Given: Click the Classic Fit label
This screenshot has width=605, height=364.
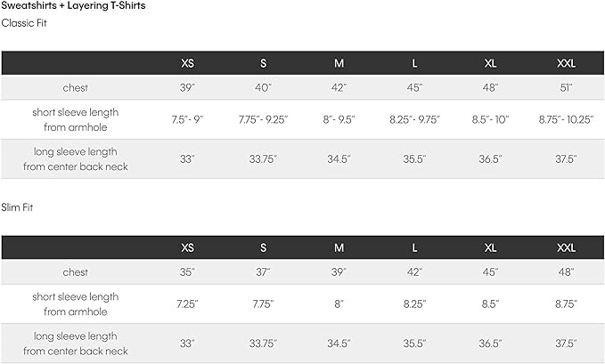Looking at the screenshot, I should point(24,22).
